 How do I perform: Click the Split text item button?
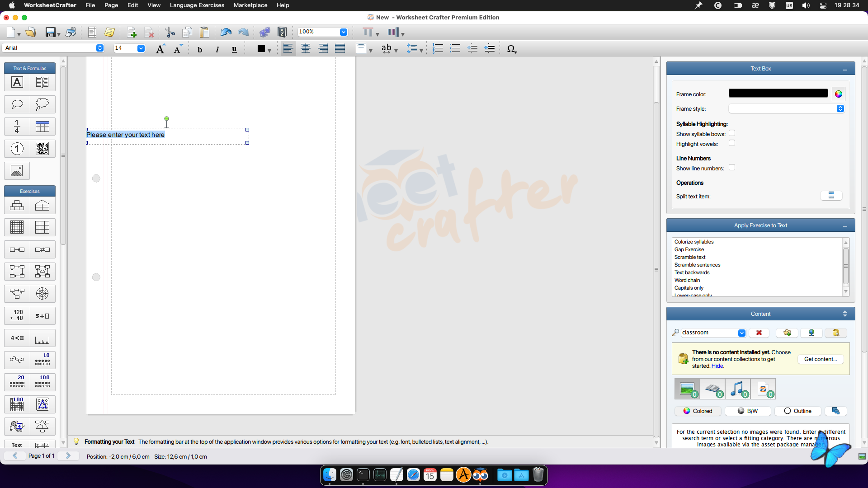831,196
